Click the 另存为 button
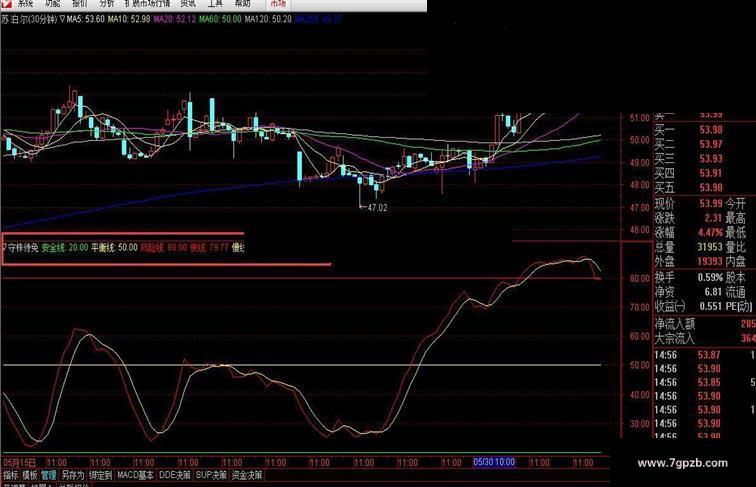Screen dimensions: 756x487 click(x=72, y=475)
